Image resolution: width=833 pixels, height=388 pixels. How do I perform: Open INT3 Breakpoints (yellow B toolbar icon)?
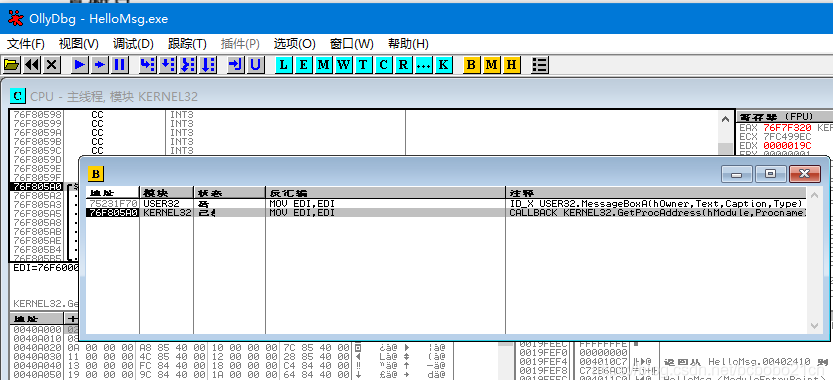[472, 65]
